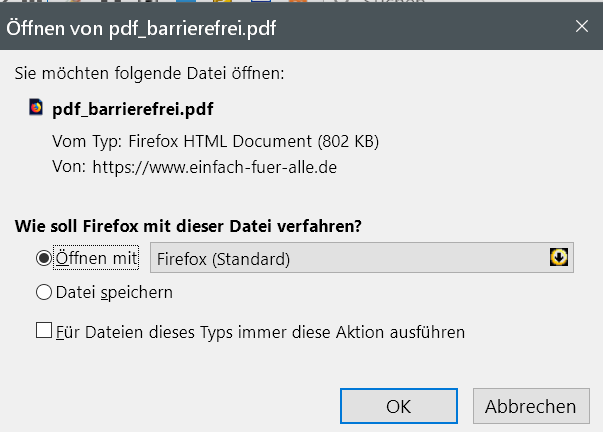Click the text "Sie möchten folgende Datei öffnen:"

coord(149,73)
